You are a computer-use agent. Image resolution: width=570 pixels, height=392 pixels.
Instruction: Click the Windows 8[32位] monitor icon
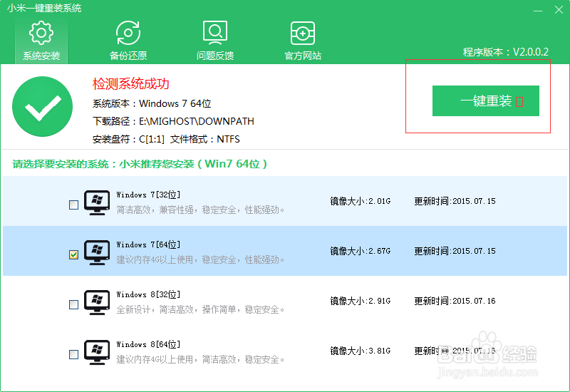(x=97, y=302)
